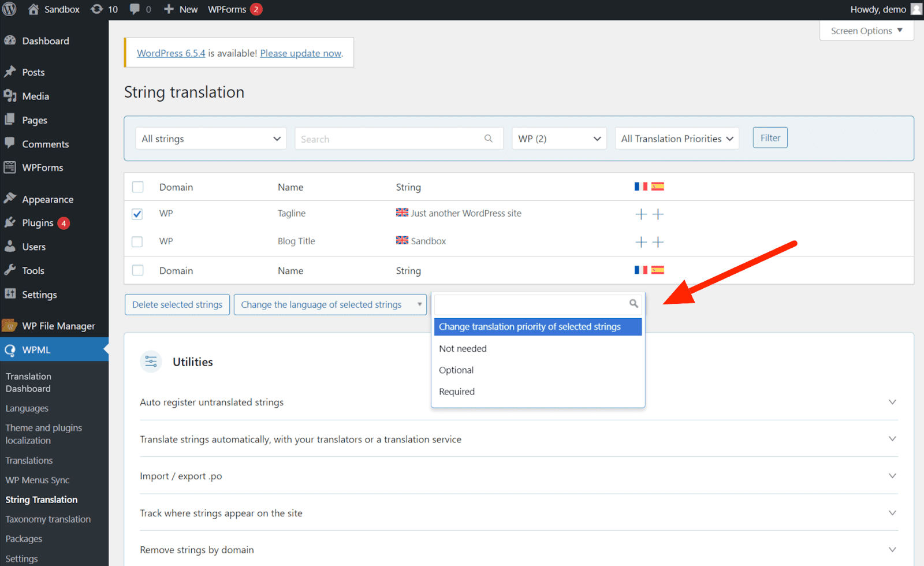Click magnifier icon in priority dropdown search

[634, 304]
